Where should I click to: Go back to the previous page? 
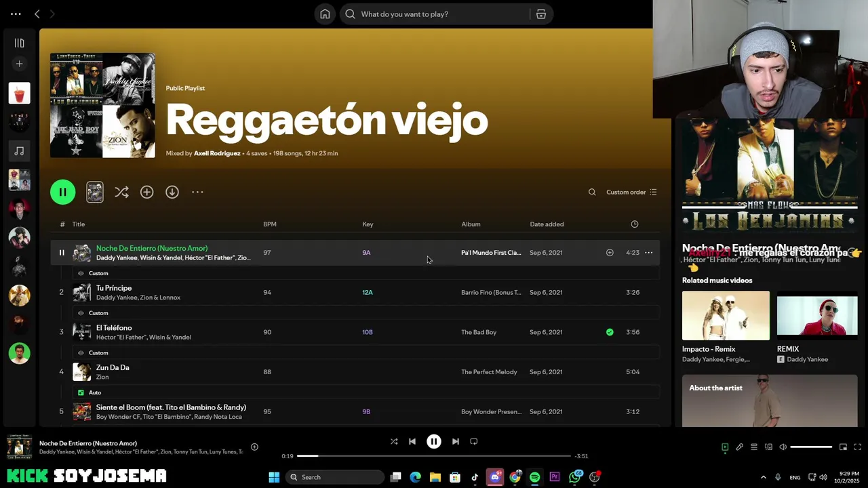pyautogui.click(x=37, y=14)
